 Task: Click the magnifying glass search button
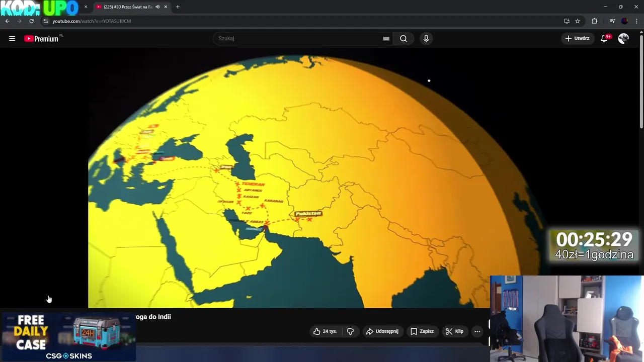point(404,39)
